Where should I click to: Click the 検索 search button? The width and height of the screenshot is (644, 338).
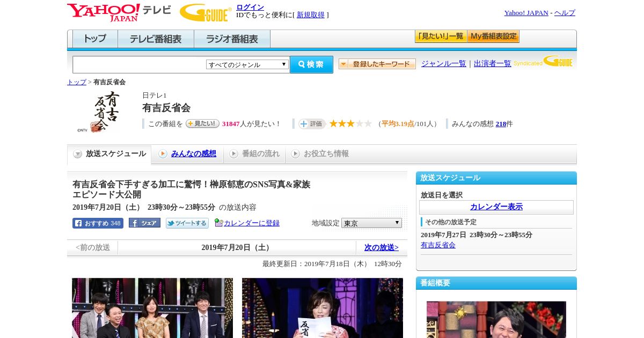click(x=311, y=64)
